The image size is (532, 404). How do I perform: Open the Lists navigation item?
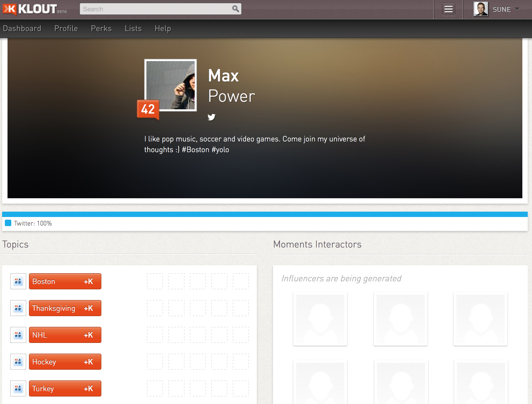click(133, 28)
